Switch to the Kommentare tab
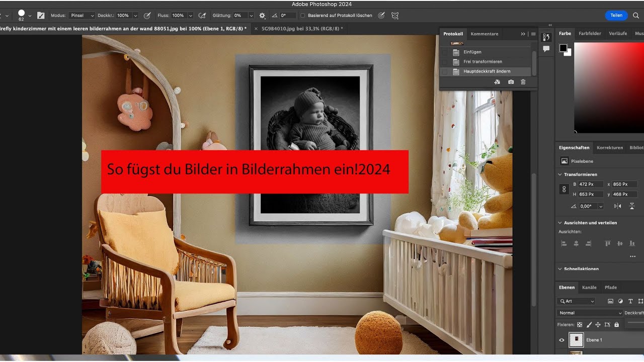Image resolution: width=644 pixels, height=362 pixels. (485, 34)
